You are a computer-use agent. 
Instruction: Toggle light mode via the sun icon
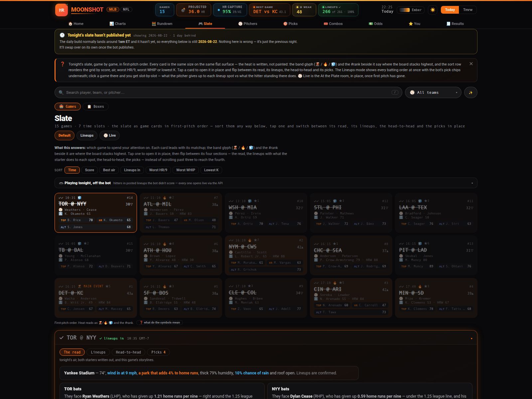tap(433, 10)
